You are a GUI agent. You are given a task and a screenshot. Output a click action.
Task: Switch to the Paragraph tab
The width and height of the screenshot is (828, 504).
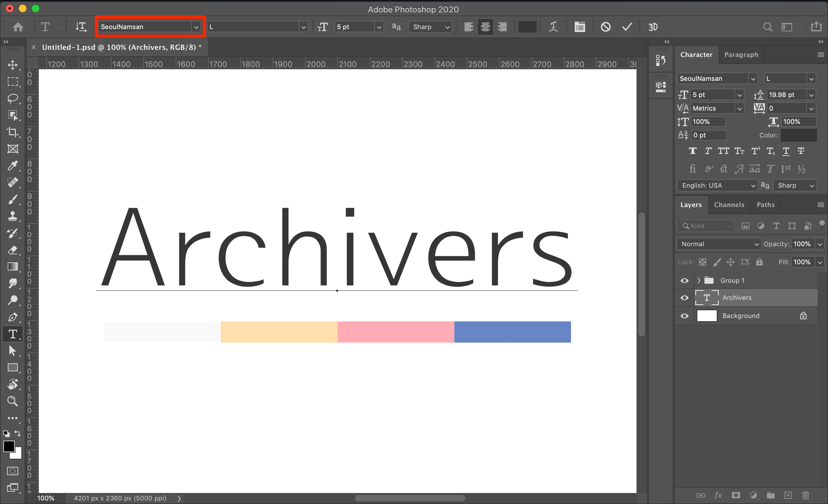(x=741, y=55)
